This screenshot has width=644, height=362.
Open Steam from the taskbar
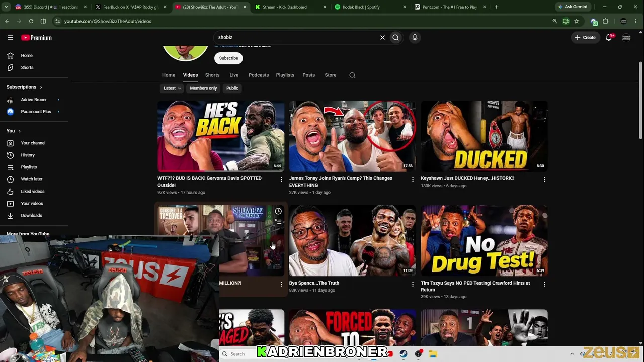coord(404,354)
